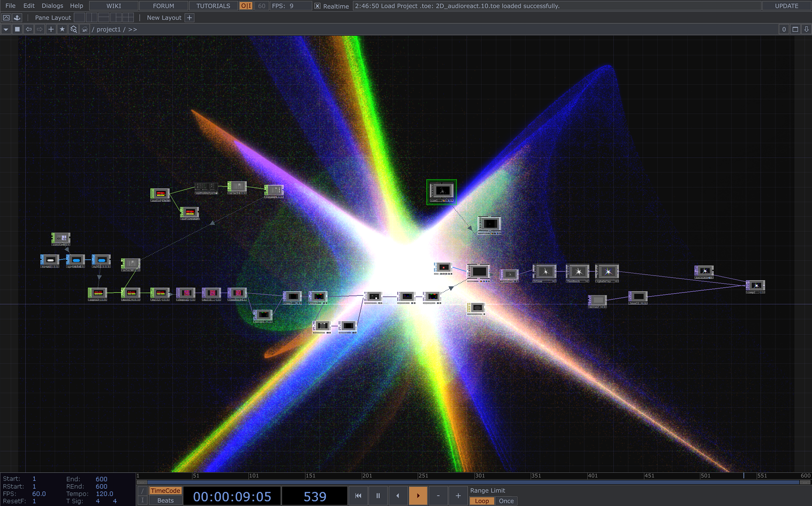Click the import/save palette icon

17,18
